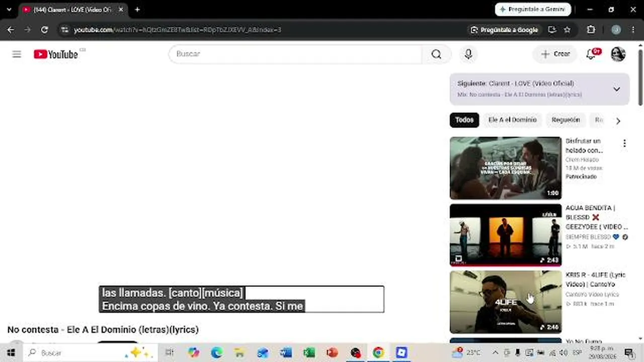Open the AGUA BENDITA | BLESSD video title
Image resolution: width=644 pixels, height=362 pixels.
click(597, 217)
